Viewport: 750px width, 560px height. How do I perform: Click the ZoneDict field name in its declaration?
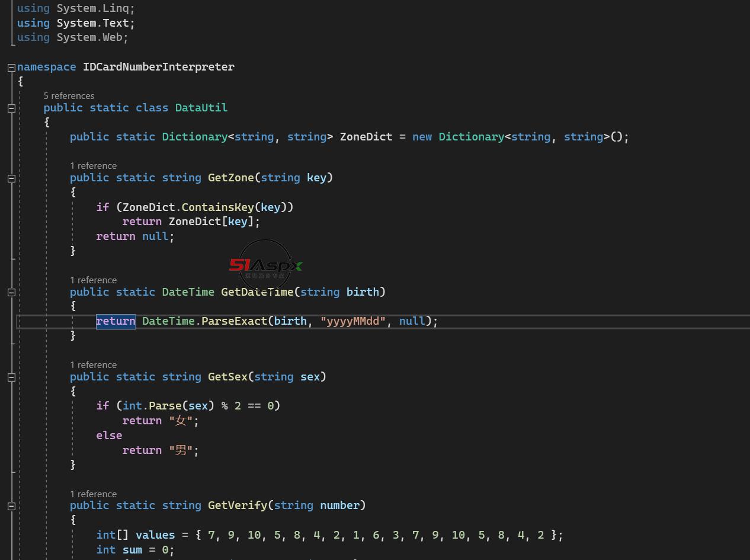pos(366,137)
